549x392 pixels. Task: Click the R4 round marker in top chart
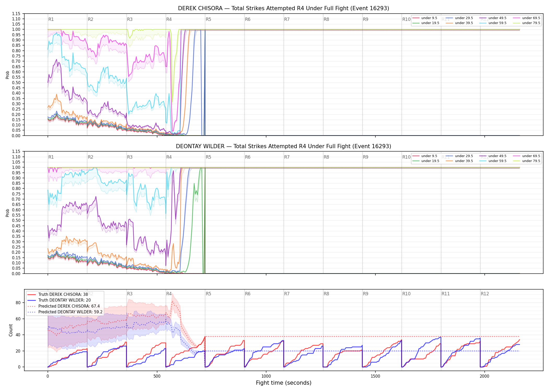point(169,19)
